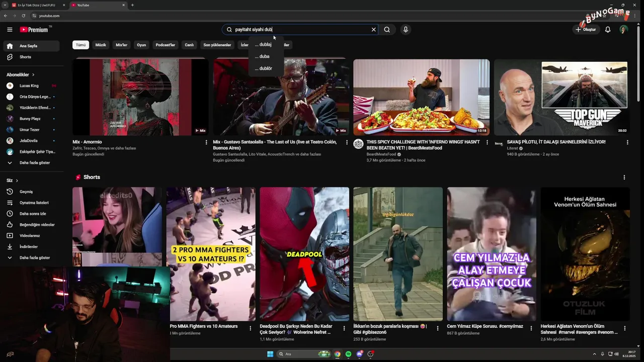Open options for SPICY CHALLENGE video

[x=487, y=142]
